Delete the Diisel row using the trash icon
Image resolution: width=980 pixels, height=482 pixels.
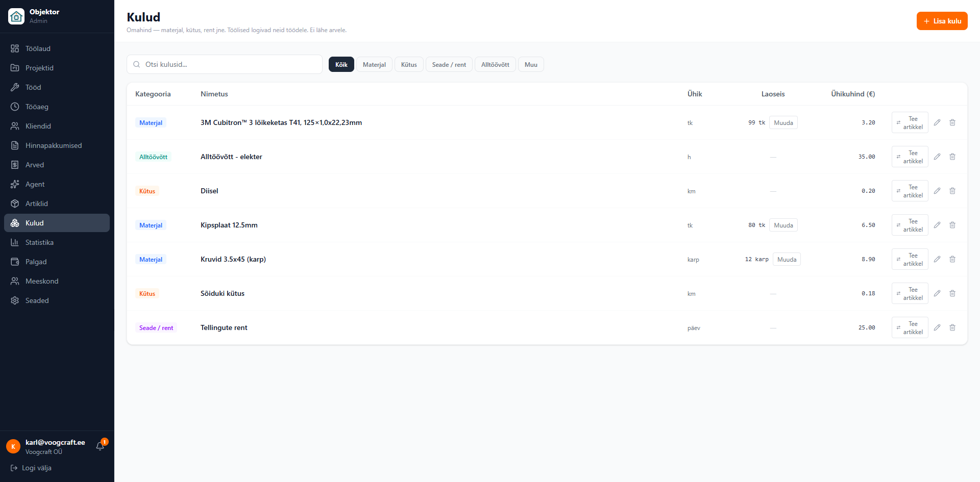tap(952, 191)
